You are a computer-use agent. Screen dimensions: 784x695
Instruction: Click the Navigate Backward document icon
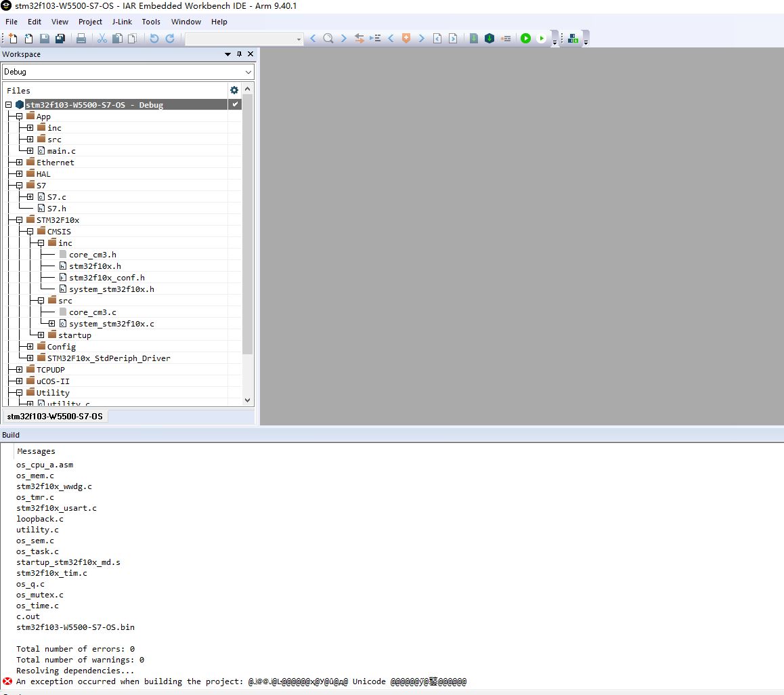[437, 39]
